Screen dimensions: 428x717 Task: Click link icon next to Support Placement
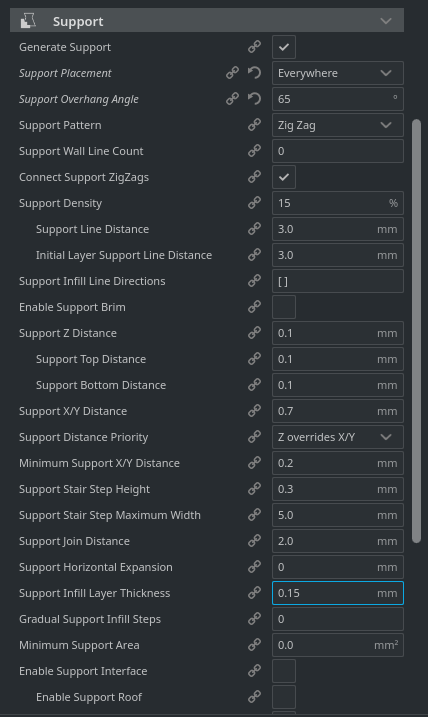[x=232, y=73]
